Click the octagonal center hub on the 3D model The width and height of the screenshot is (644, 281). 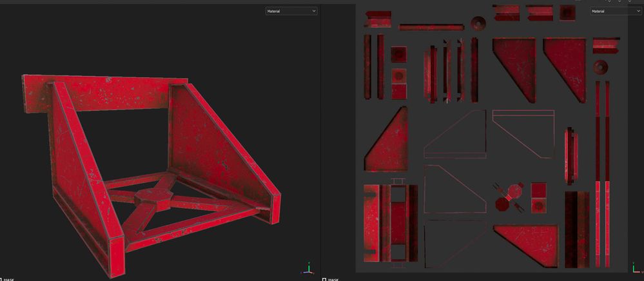point(154,199)
